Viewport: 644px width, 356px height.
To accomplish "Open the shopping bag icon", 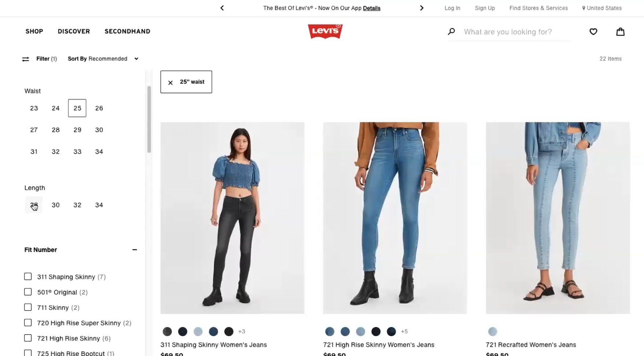I will tap(620, 32).
